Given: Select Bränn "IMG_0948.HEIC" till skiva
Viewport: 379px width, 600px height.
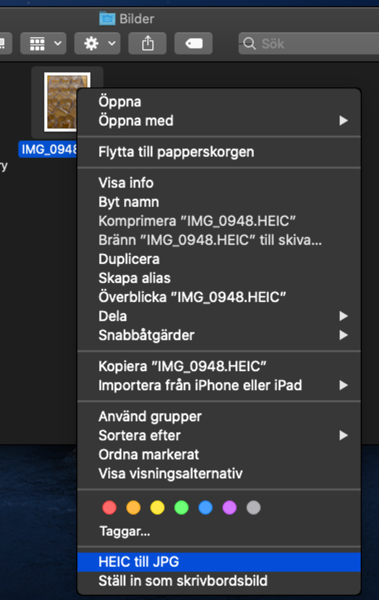Looking at the screenshot, I should pyautogui.click(x=219, y=240).
